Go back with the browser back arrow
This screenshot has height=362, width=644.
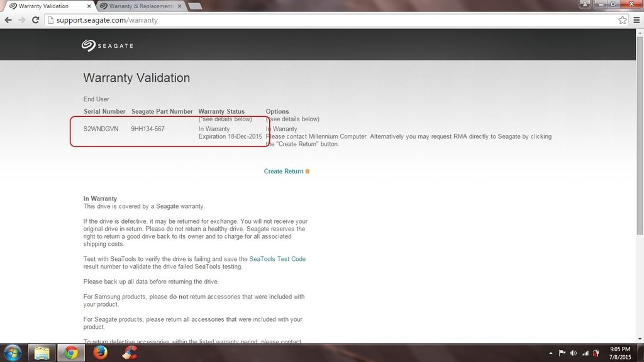click(x=8, y=20)
